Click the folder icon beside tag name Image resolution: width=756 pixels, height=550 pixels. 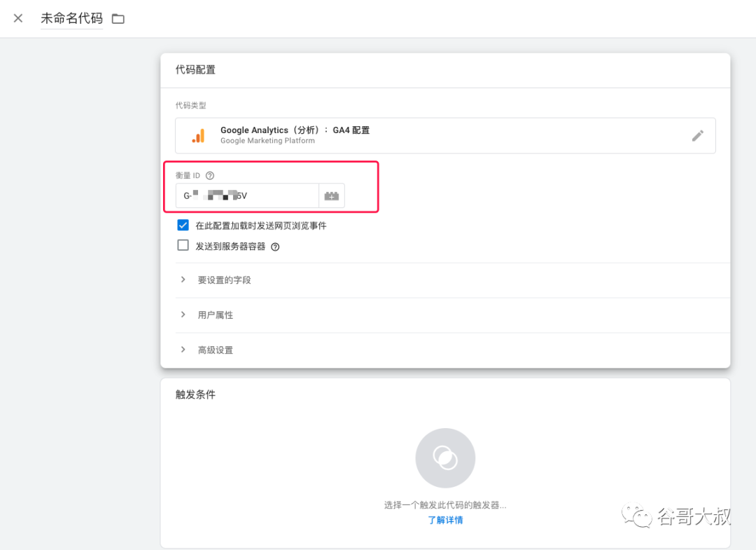pyautogui.click(x=118, y=19)
